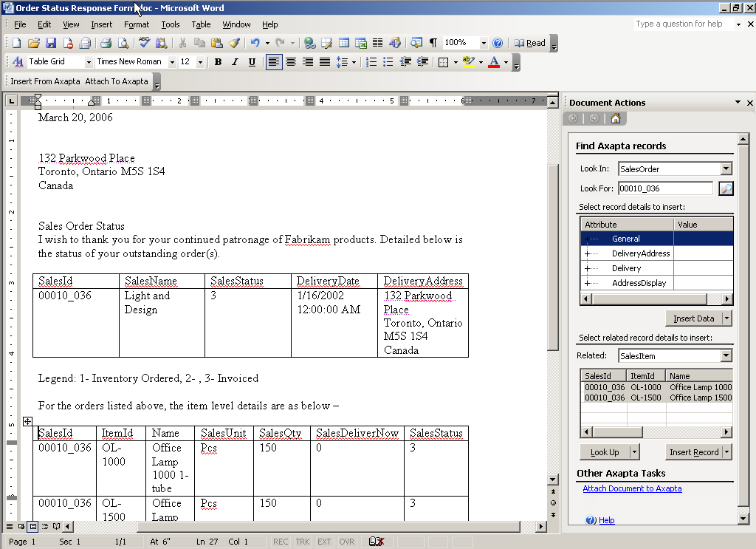Undo the last action
This screenshot has height=549, width=756.
255,43
